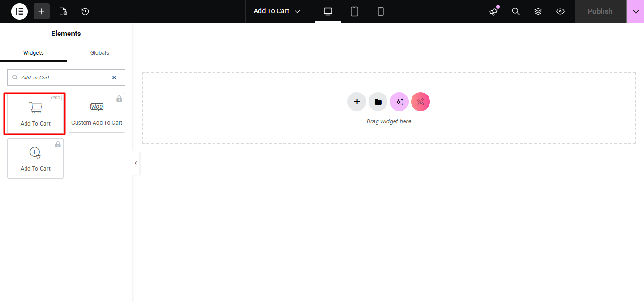644x302 pixels.
Task: Open document settings page icon
Action: click(63, 11)
